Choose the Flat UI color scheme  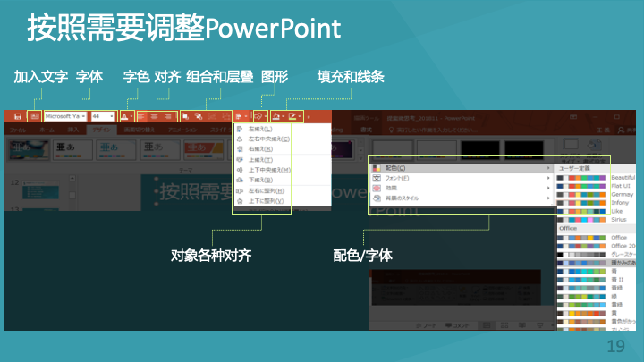(596, 186)
